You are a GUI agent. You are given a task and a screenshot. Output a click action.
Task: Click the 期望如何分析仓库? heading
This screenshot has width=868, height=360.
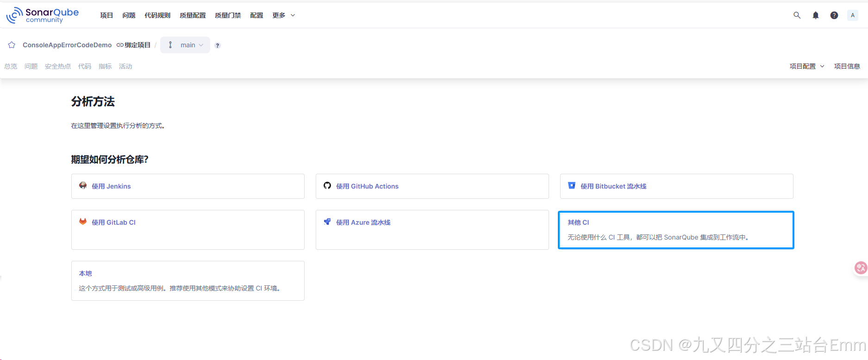point(110,159)
